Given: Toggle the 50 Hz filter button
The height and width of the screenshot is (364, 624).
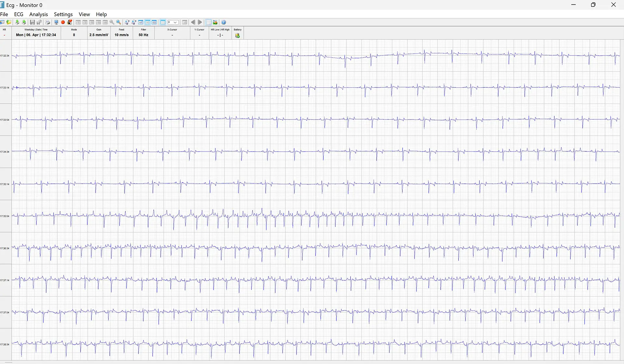Looking at the screenshot, I should (x=148, y=22).
